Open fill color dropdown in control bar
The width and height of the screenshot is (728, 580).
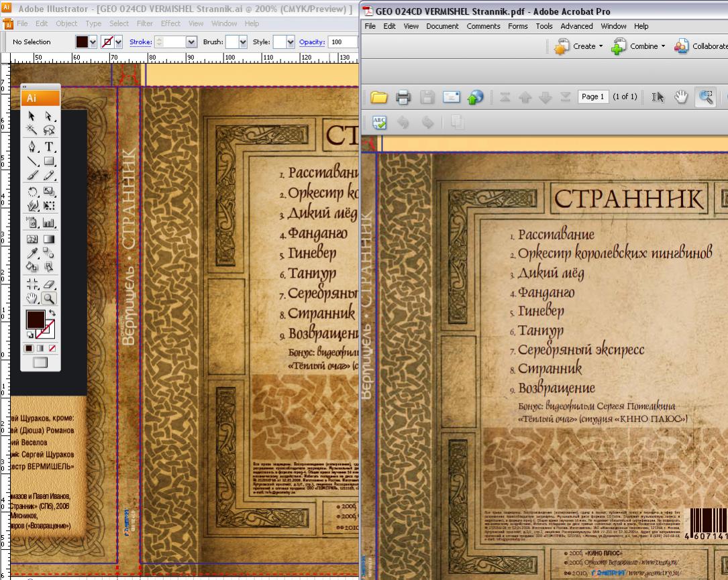pos(93,42)
